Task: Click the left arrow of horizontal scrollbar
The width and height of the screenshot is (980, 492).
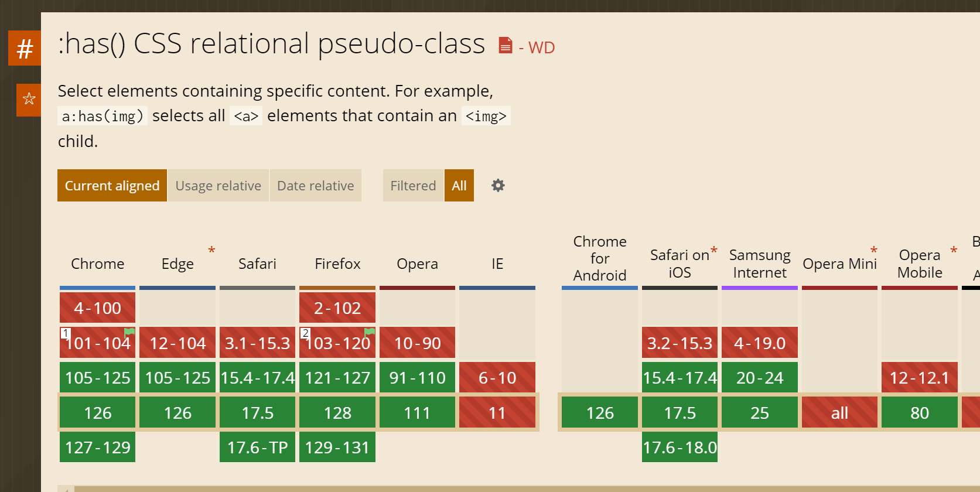Action: coord(66,489)
